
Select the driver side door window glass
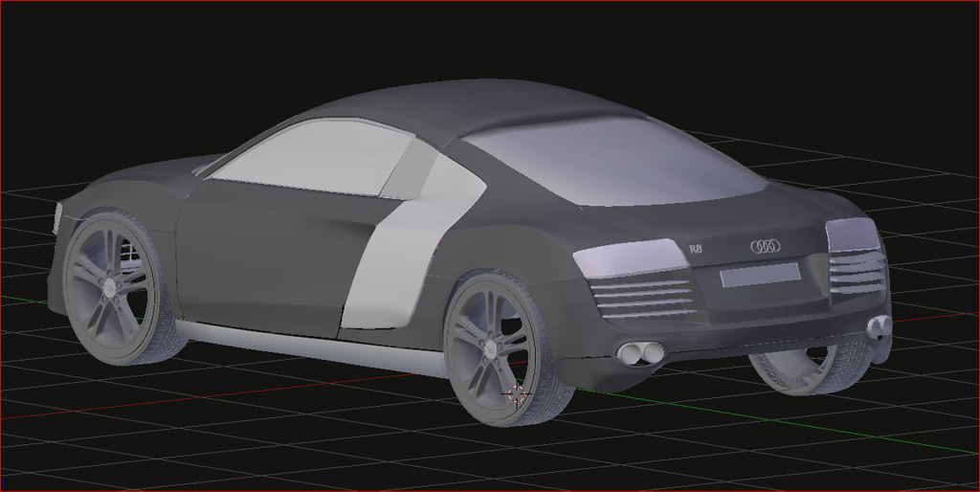click(x=313, y=158)
